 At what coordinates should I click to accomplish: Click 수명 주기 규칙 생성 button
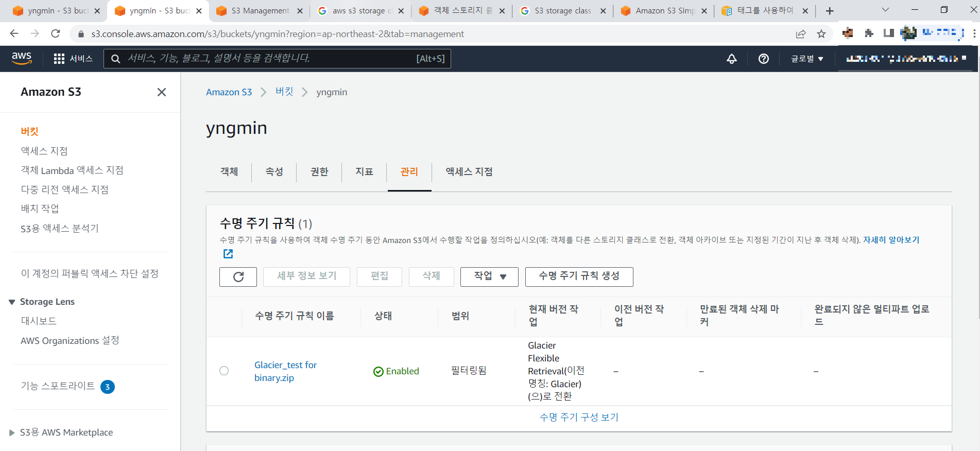(x=579, y=277)
